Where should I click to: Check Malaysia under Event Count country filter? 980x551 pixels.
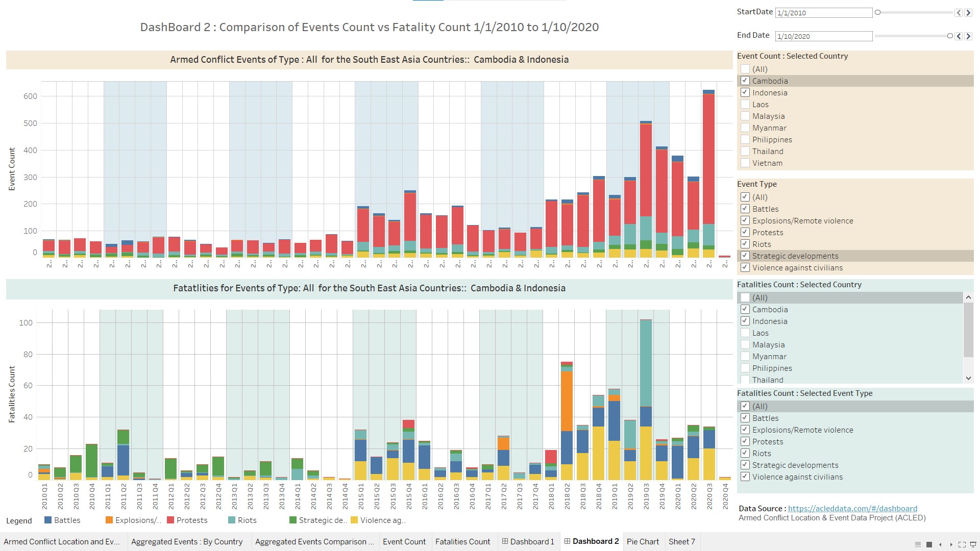coord(745,116)
